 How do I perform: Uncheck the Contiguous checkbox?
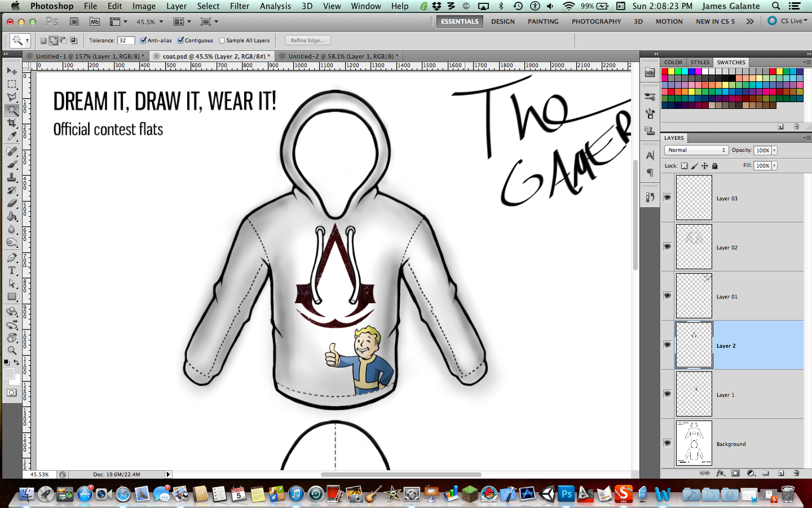point(180,40)
